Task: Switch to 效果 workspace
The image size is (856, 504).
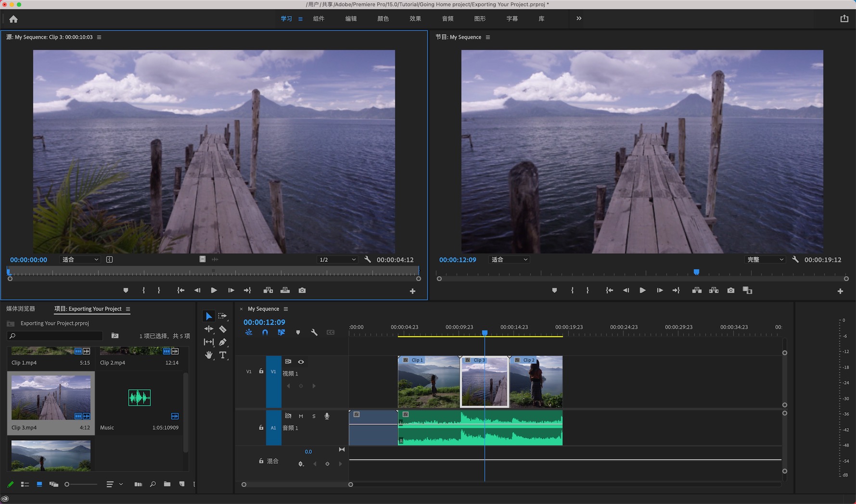Action: (x=415, y=19)
